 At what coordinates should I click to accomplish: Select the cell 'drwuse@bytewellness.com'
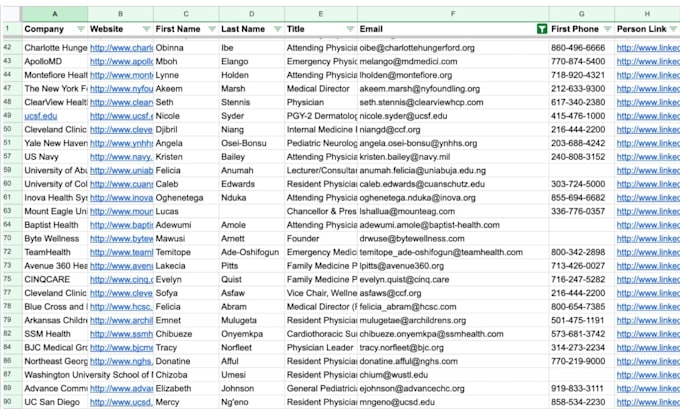[453, 239]
